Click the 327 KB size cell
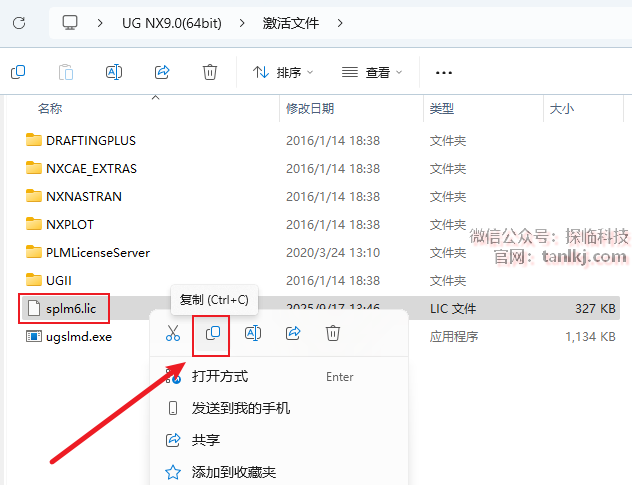Image resolution: width=632 pixels, height=485 pixels. 595,309
